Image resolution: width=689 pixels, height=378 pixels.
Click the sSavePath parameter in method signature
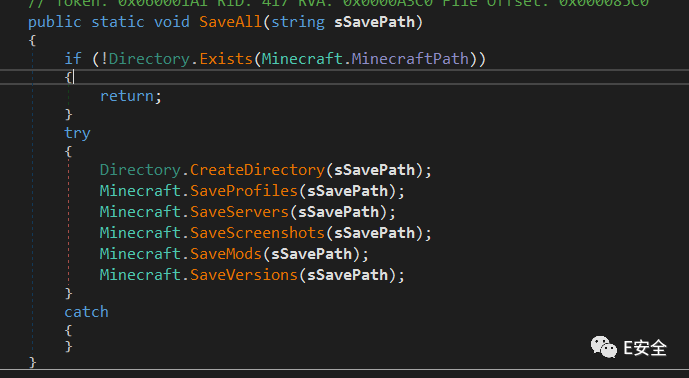click(374, 22)
